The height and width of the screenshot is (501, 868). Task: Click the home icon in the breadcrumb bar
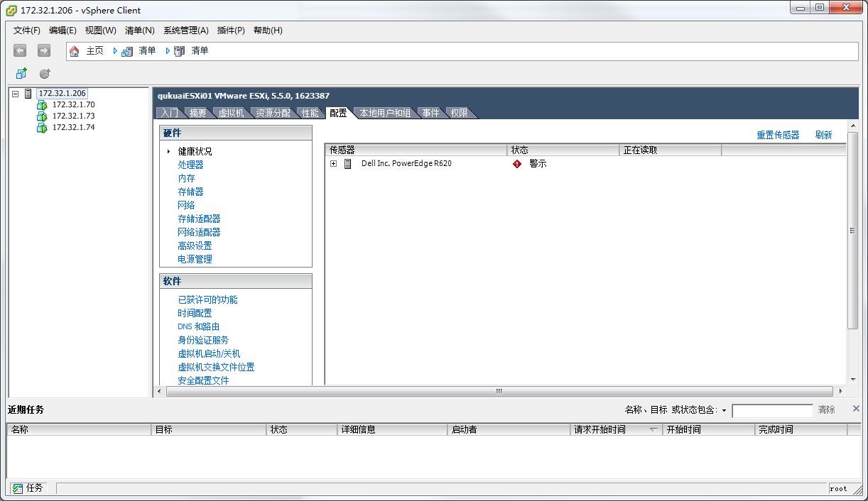click(x=75, y=51)
